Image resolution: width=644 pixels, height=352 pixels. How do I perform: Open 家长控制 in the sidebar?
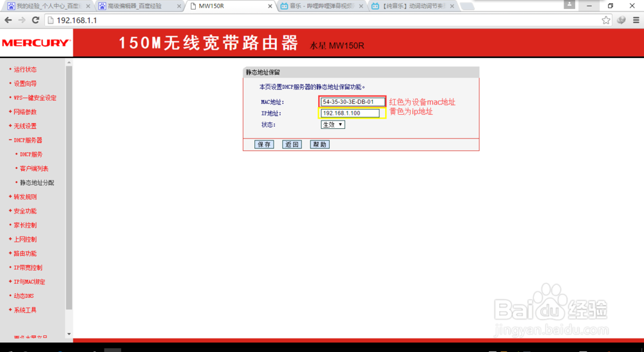[25, 226]
